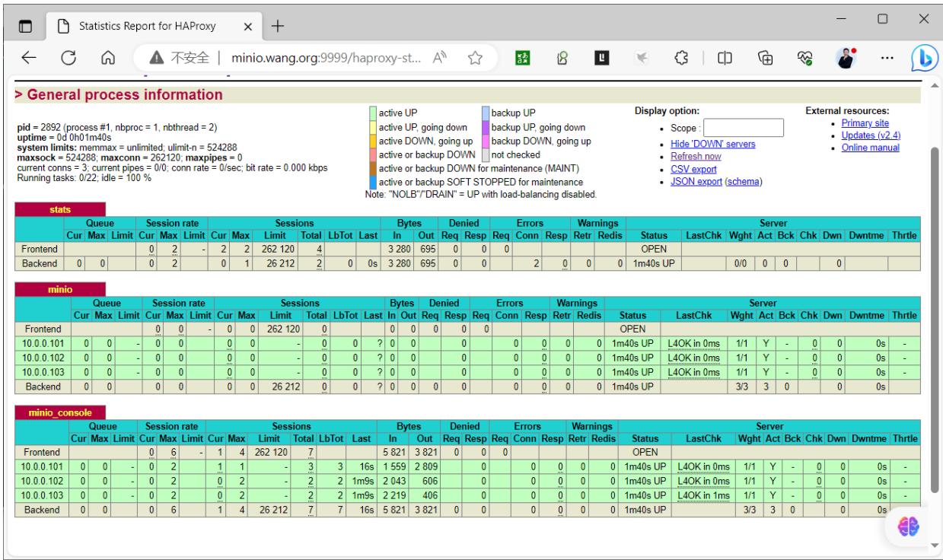Click the MAINT maintenance legend swatch
Image resolution: width=943 pixels, height=560 pixels.
coord(371,168)
